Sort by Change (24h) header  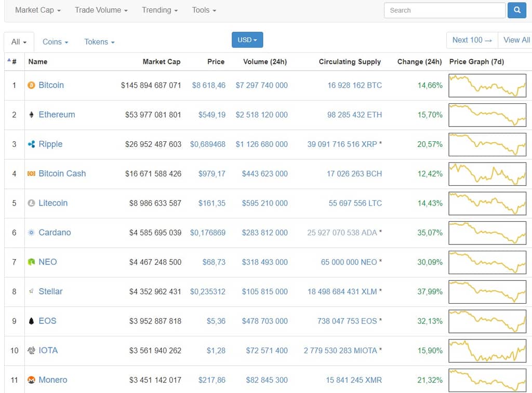coord(419,62)
